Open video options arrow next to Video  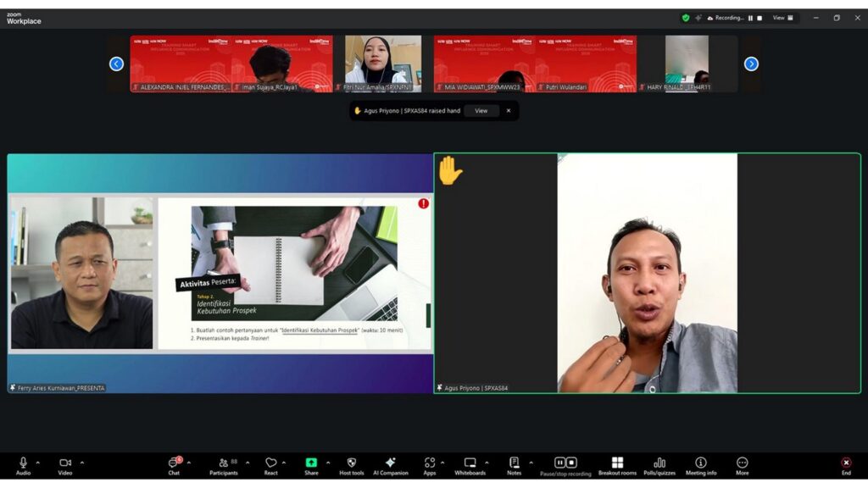tap(82, 463)
